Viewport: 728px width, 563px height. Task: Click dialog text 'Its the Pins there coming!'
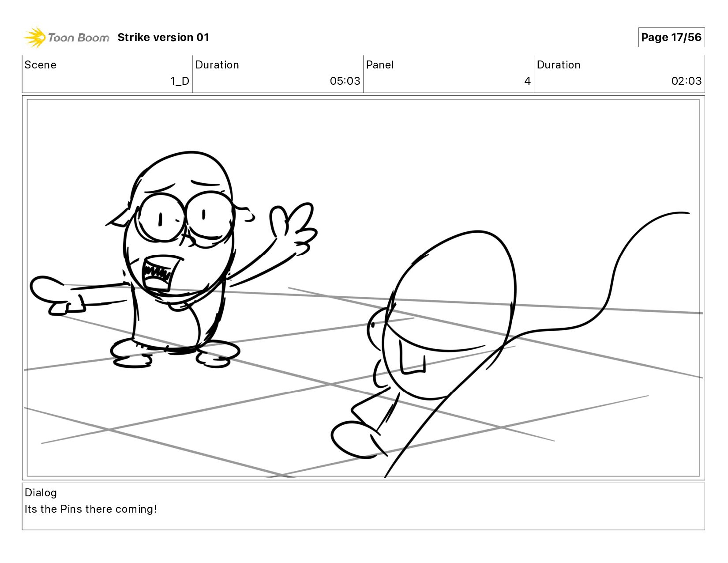(x=91, y=509)
